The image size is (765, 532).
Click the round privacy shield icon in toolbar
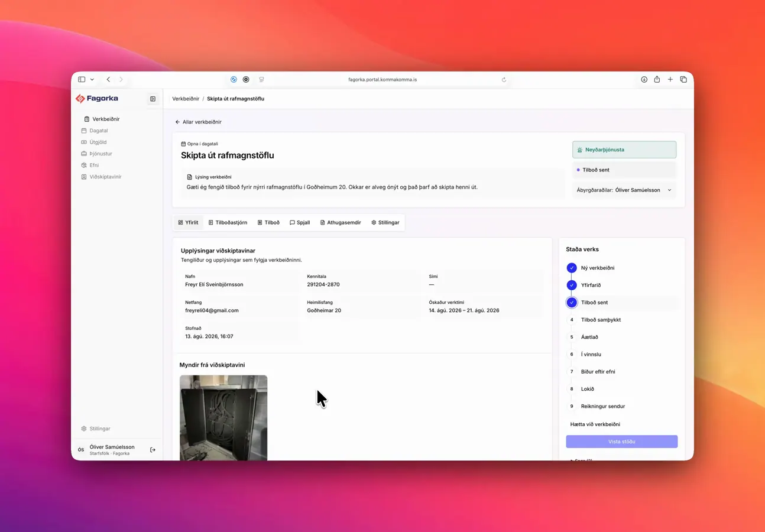pos(246,79)
